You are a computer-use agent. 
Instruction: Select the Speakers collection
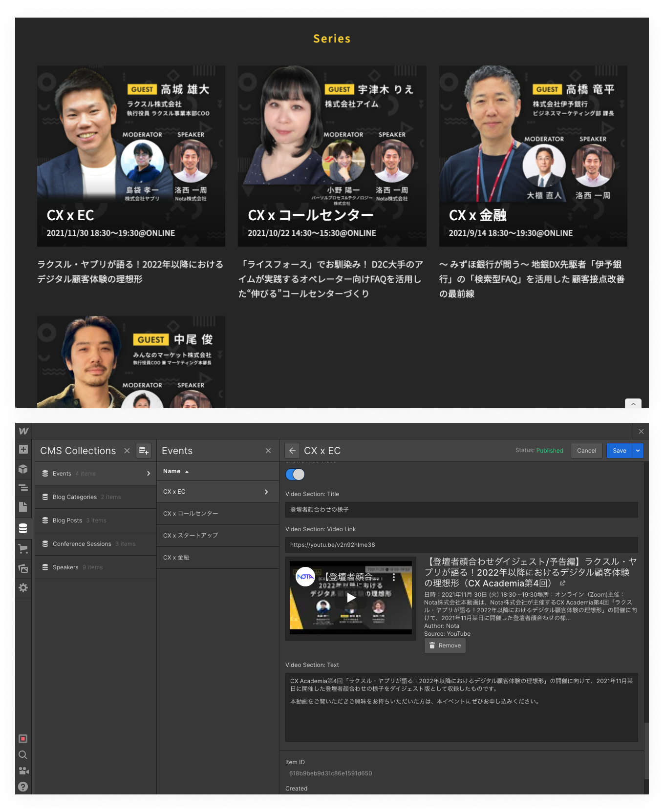pos(96,567)
